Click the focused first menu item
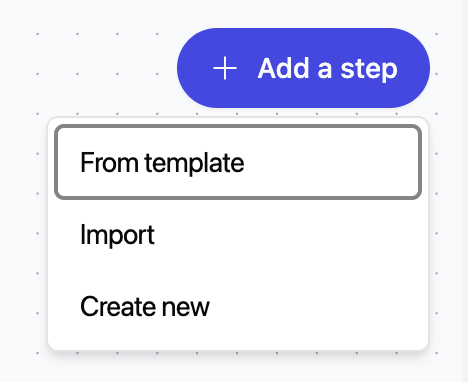Screen dimensions: 468x382 coord(238,162)
